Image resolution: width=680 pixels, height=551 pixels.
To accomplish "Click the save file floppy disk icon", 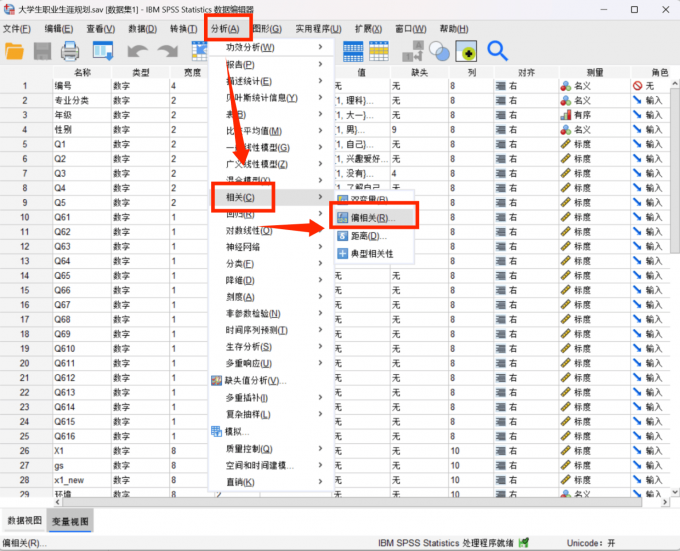I will [x=42, y=51].
